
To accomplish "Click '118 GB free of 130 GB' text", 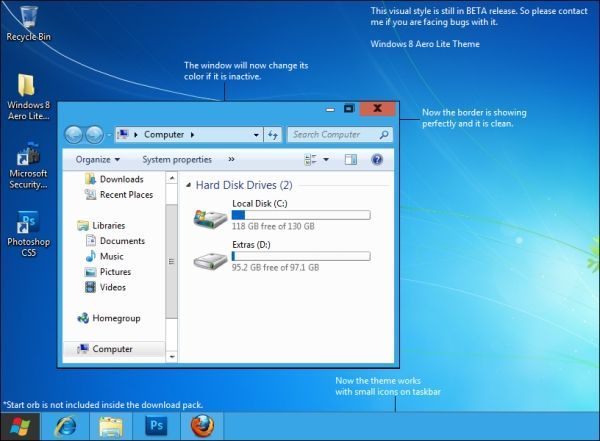I will click(273, 226).
